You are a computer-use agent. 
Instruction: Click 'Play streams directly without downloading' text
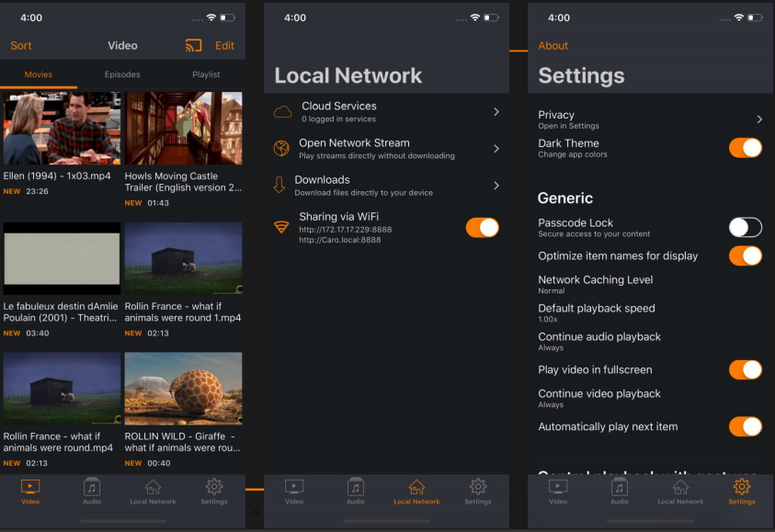coord(377,155)
